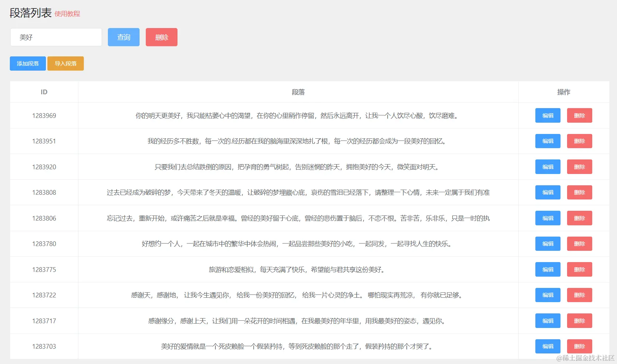Image resolution: width=617 pixels, height=364 pixels.
Task: Click the red 删除 bulk delete button
Action: 161,37
